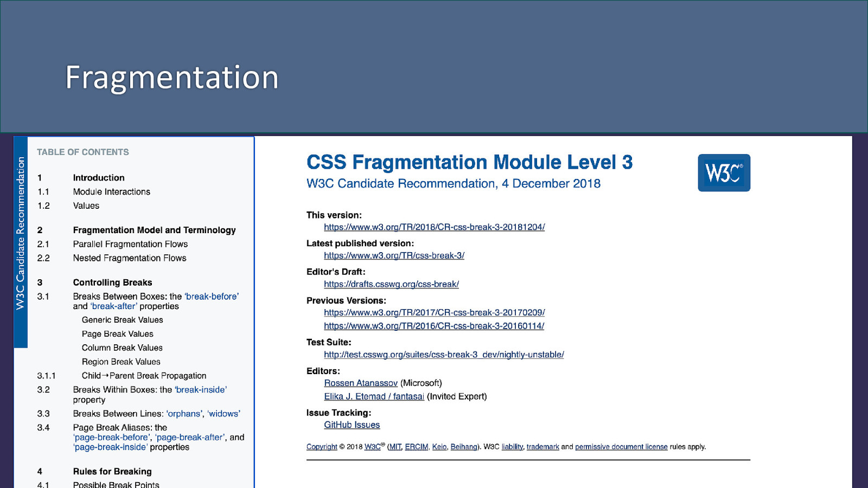Click the Keio link
The width and height of the screenshot is (868, 488).
[x=439, y=447]
